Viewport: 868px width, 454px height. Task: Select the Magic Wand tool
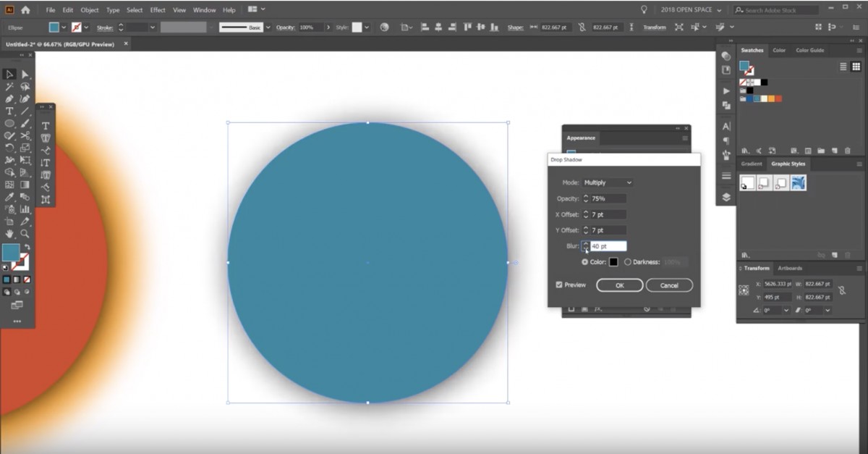point(9,86)
